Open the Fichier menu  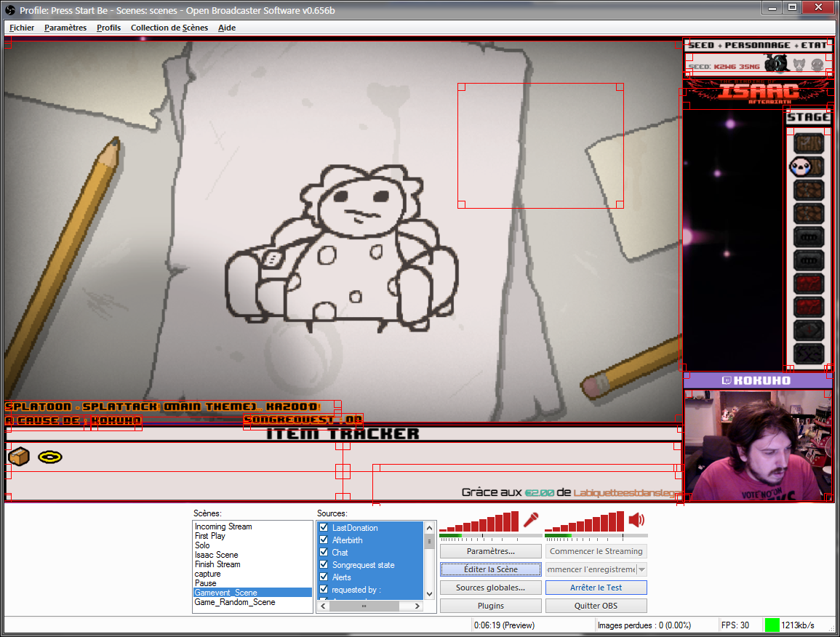22,28
